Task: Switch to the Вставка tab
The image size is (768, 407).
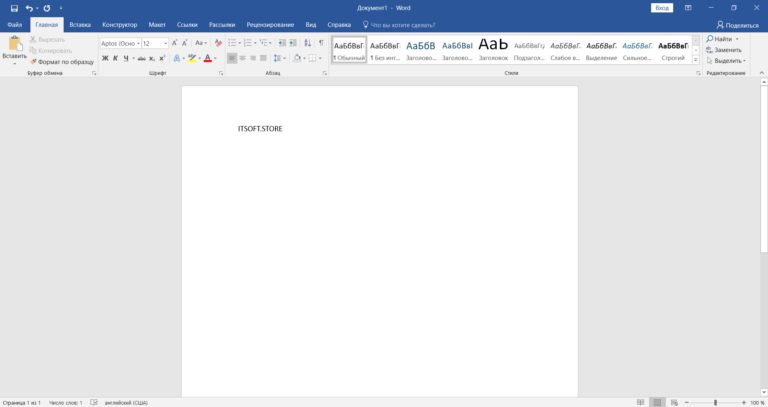Action: click(80, 24)
